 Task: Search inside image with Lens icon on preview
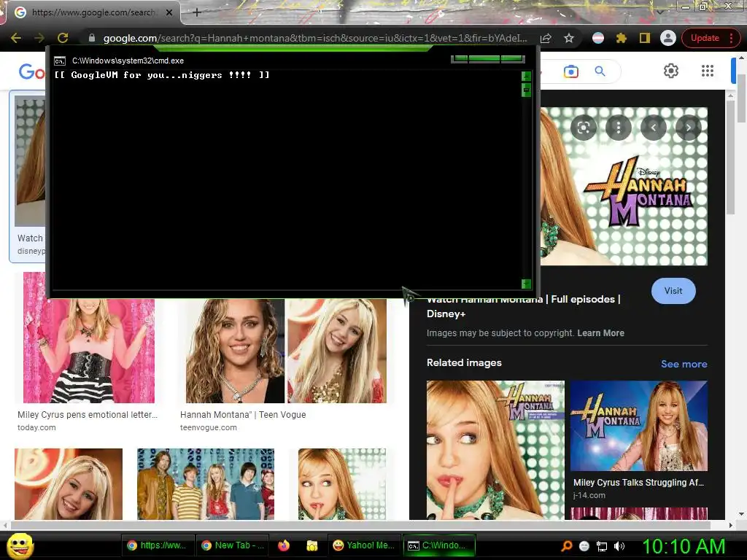click(x=584, y=127)
